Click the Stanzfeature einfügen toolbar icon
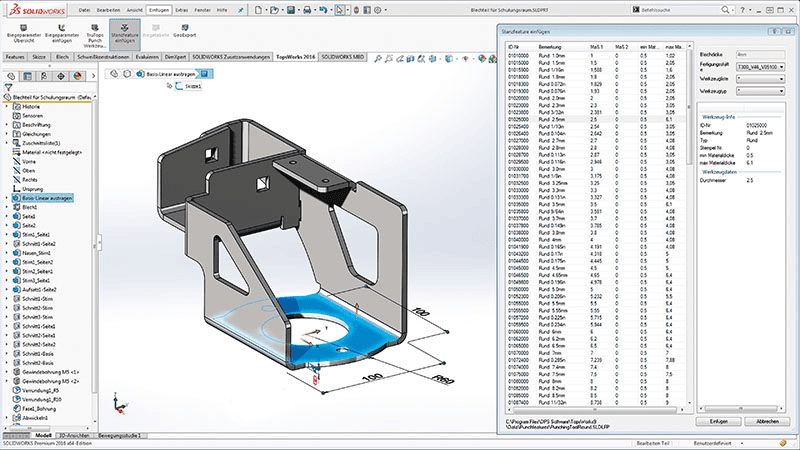The width and height of the screenshot is (800, 450). (x=126, y=32)
